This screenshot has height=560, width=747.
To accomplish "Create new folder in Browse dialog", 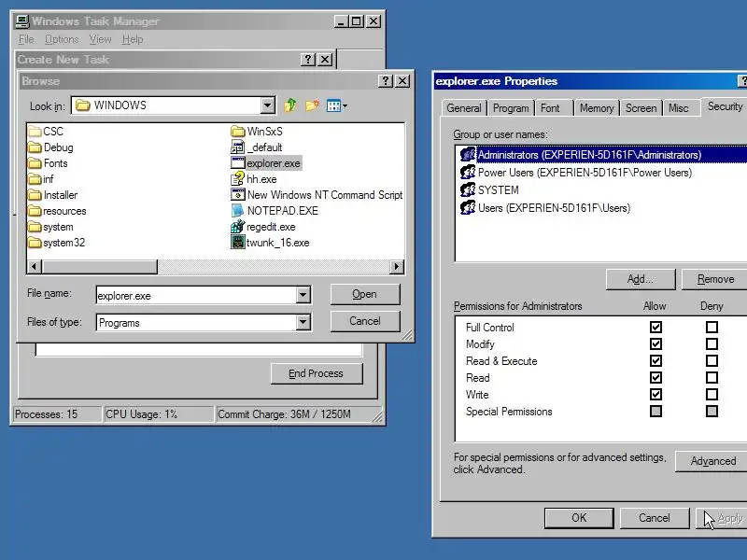I will (312, 105).
